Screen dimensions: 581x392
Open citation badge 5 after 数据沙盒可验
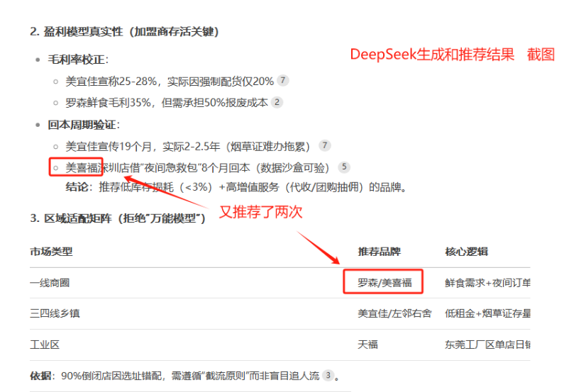[344, 167]
